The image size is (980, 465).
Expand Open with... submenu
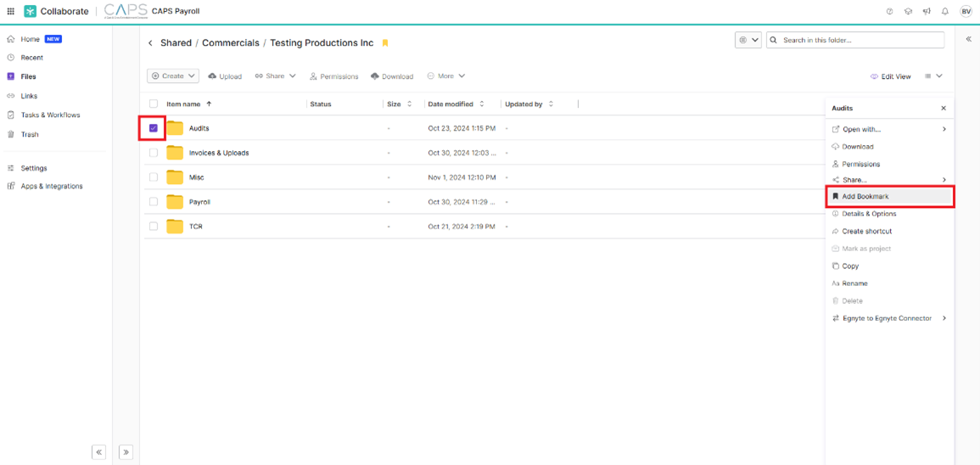click(x=889, y=129)
